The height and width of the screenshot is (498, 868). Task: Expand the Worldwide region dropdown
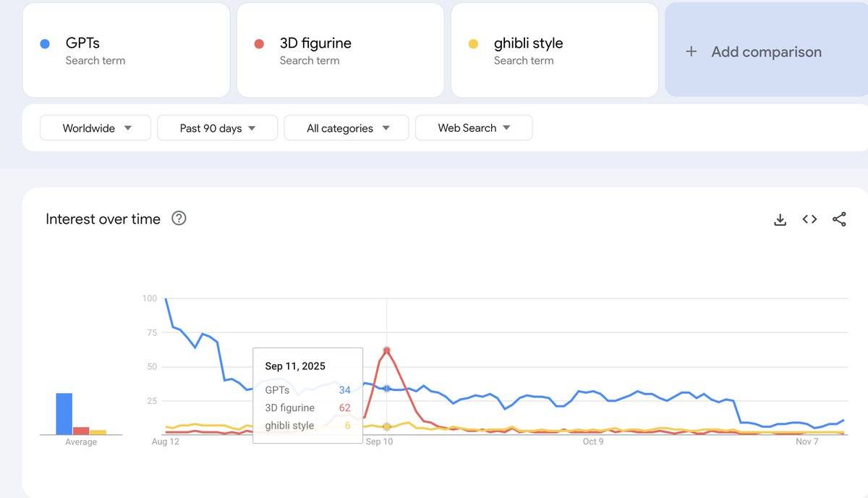pos(95,127)
